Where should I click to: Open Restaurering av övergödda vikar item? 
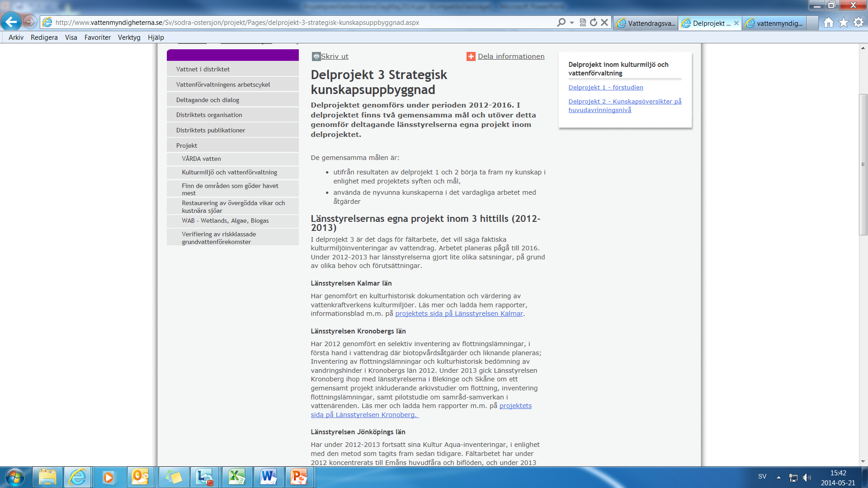233,206
